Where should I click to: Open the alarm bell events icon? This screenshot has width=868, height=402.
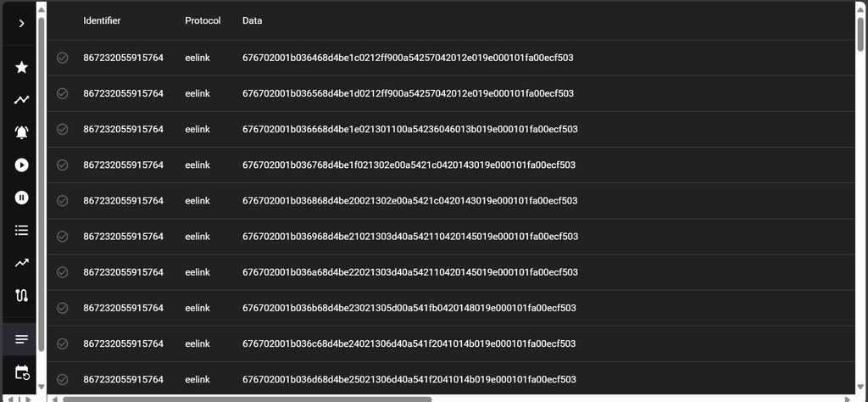point(22,132)
